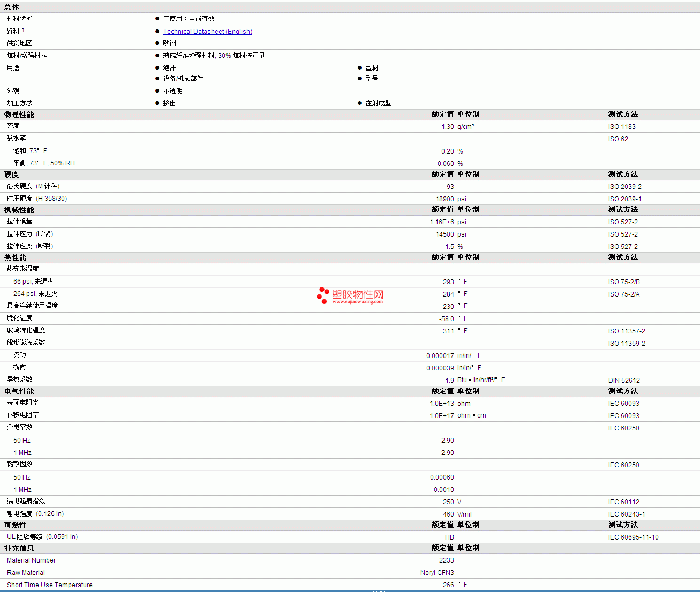The height and width of the screenshot is (592, 700).
Task: Open the Technical Datasheet (English) link
Action: (x=207, y=32)
